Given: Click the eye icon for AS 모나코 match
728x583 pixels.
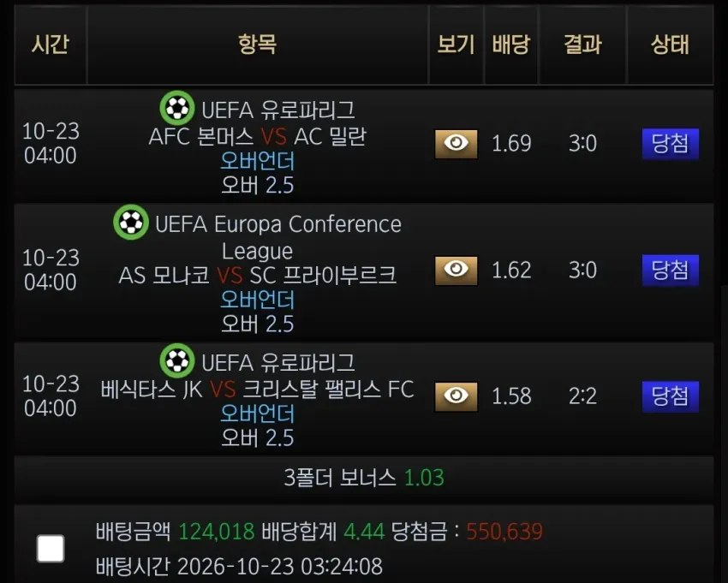Looking at the screenshot, I should (x=456, y=271).
